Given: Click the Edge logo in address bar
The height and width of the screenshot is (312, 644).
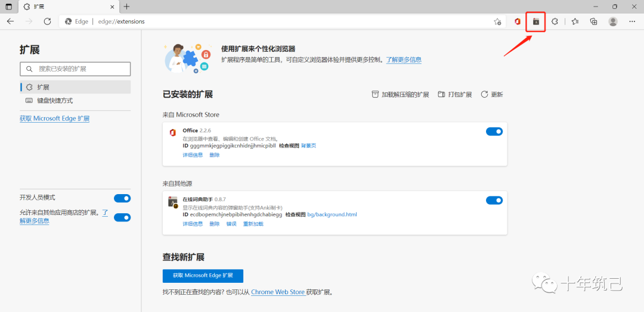Looking at the screenshot, I should coord(68,21).
